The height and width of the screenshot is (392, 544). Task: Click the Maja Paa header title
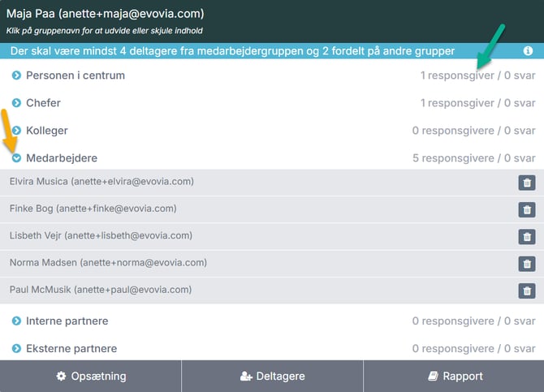(x=105, y=14)
